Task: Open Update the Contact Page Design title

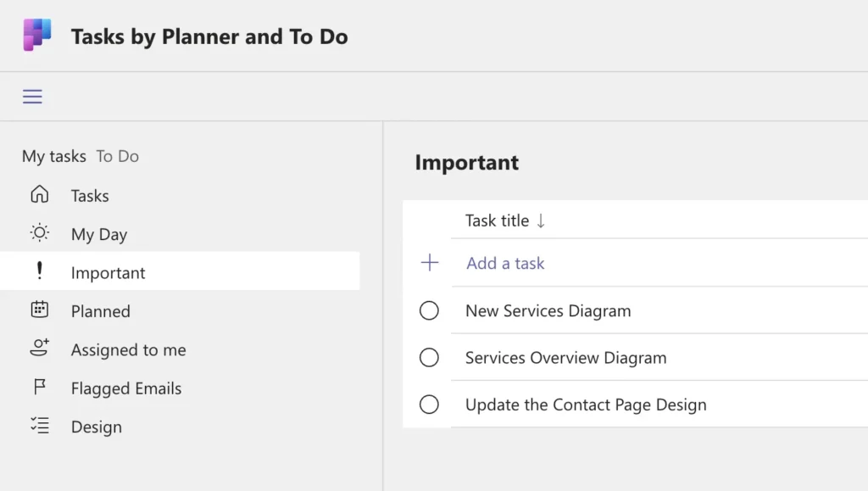Action: coord(586,405)
